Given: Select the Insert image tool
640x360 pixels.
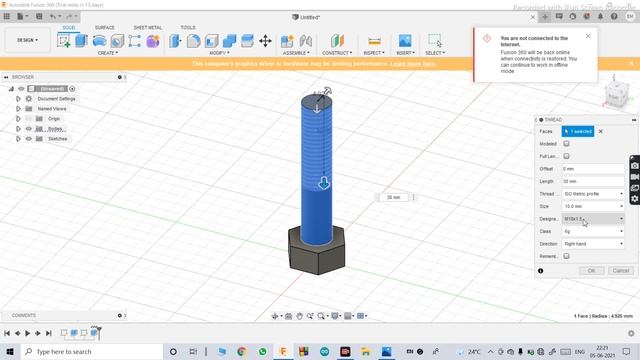Looking at the screenshot, I should (405, 41).
